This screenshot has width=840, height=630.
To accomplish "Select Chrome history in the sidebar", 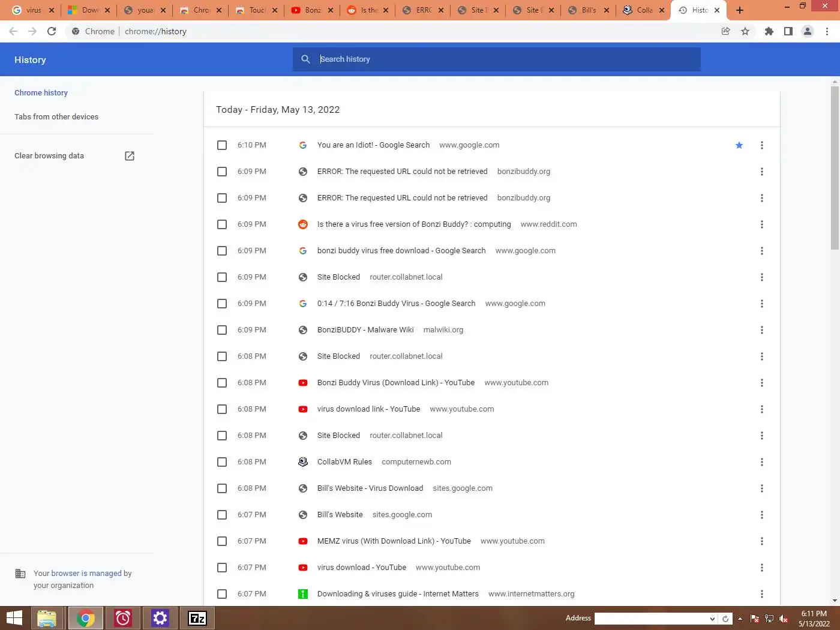I will [41, 93].
